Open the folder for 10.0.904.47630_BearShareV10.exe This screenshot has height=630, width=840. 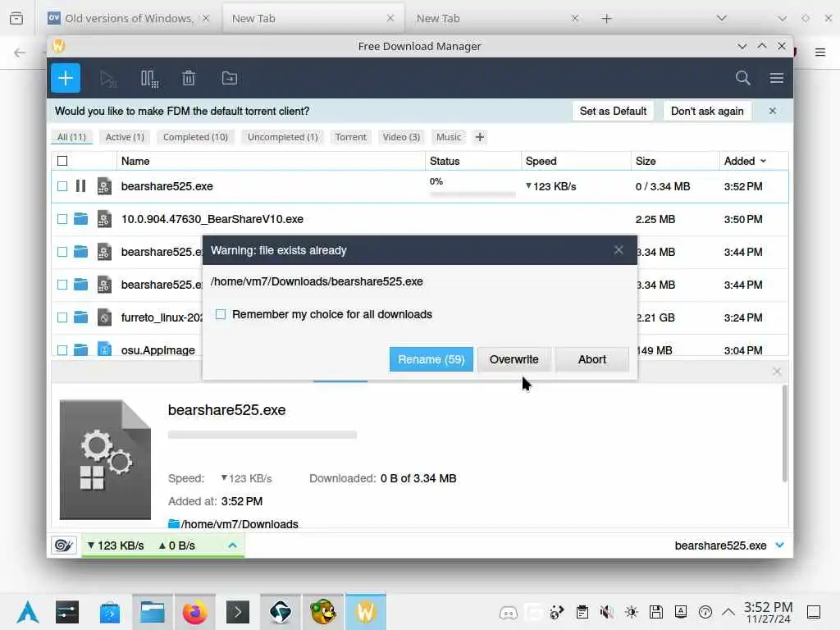coord(81,218)
